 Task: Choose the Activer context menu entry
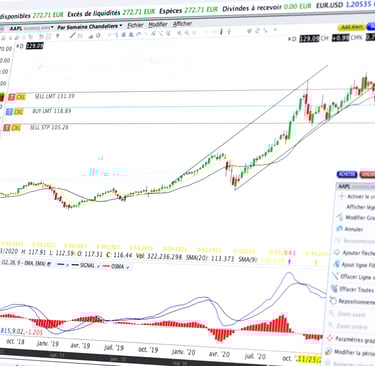pos(361,197)
